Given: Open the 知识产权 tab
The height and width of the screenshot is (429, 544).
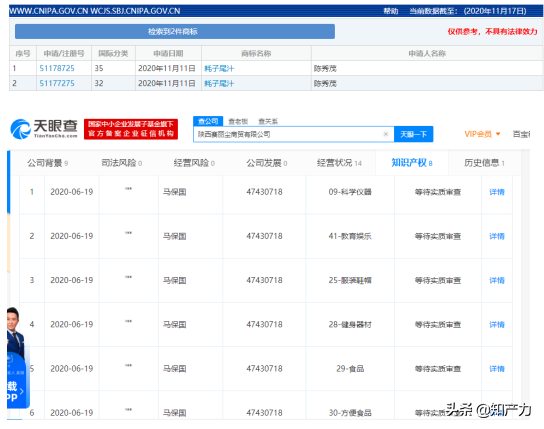Looking at the screenshot, I should [x=412, y=163].
